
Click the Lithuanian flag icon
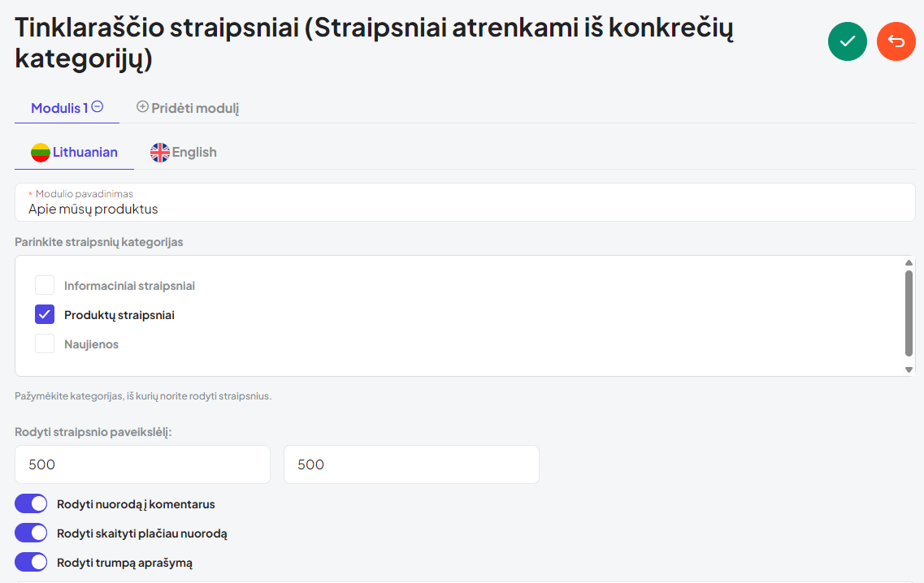[x=41, y=153]
